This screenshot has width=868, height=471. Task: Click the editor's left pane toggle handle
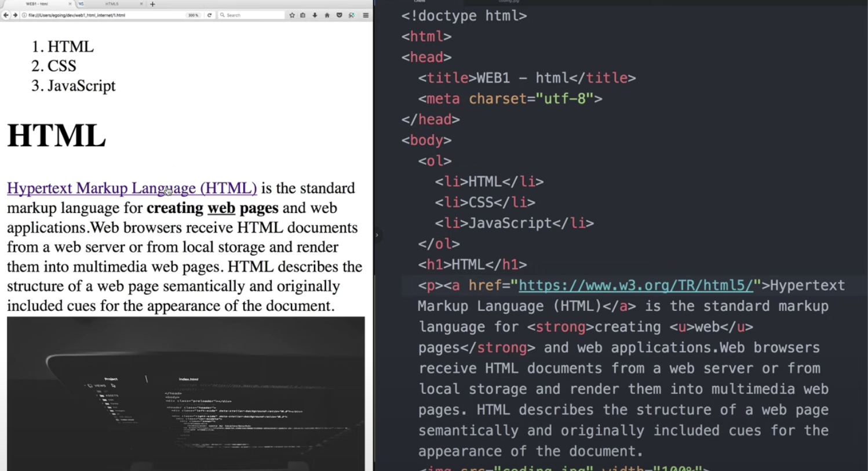tap(377, 235)
